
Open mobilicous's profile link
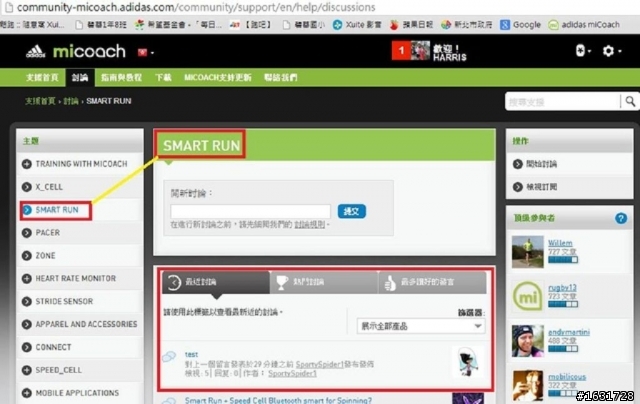(x=567, y=377)
